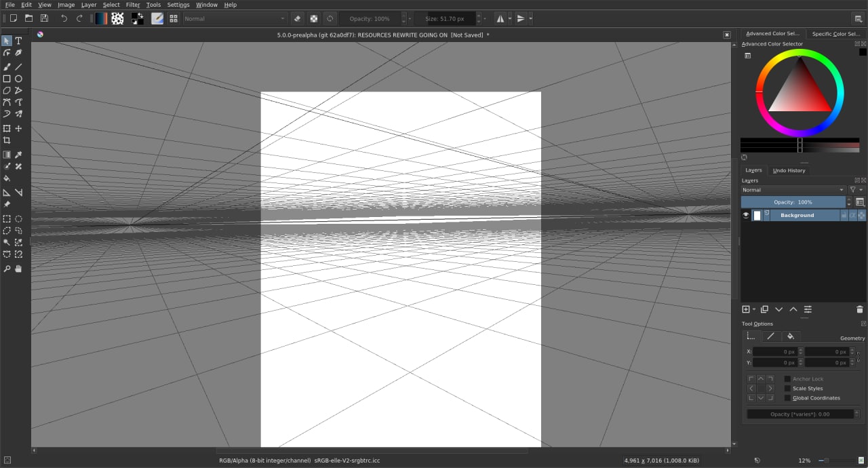Image resolution: width=868 pixels, height=468 pixels.
Task: Open layer properties icon in Layers panel
Action: pyautogui.click(x=808, y=309)
